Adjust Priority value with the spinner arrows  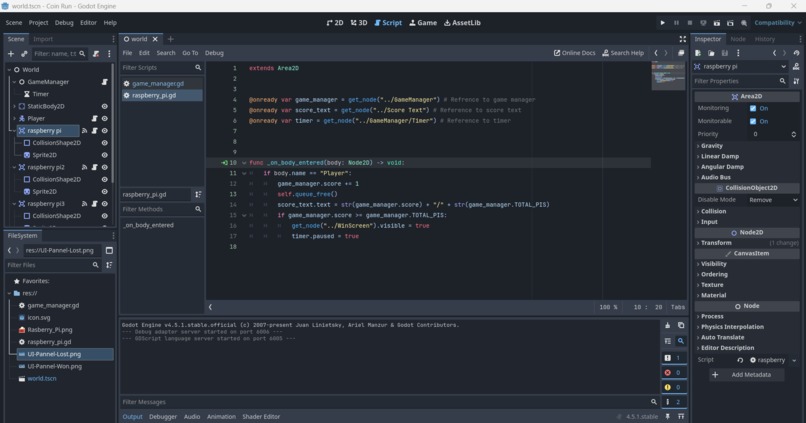coord(794,134)
